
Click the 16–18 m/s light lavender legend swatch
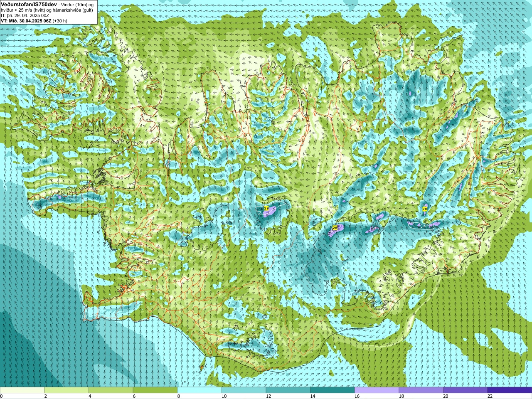click(377, 390)
